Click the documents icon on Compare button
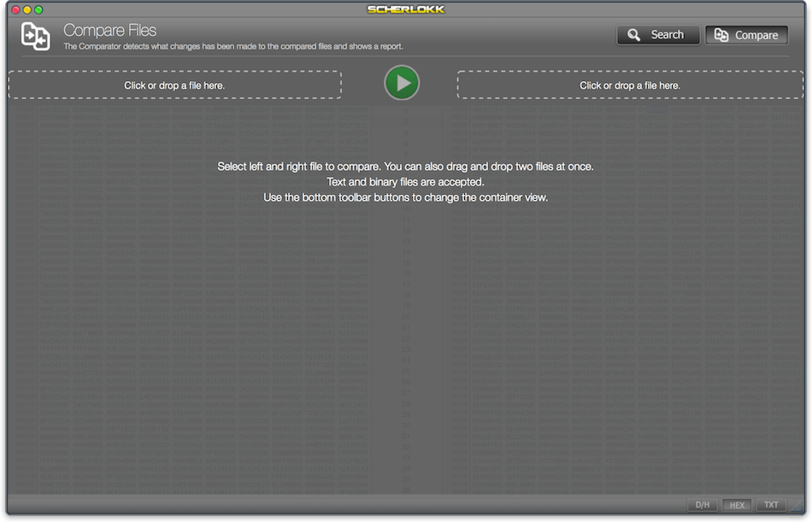This screenshot has width=812, height=523. (x=721, y=35)
